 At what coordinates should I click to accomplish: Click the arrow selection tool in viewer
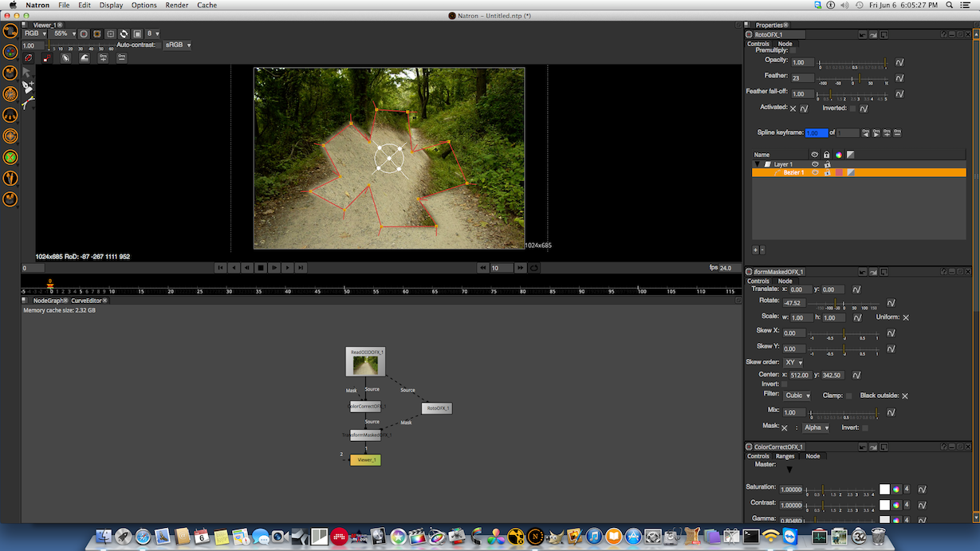point(26,72)
